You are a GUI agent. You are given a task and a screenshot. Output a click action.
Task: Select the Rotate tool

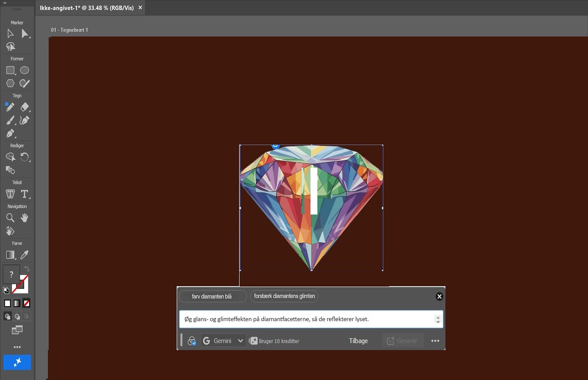25,157
